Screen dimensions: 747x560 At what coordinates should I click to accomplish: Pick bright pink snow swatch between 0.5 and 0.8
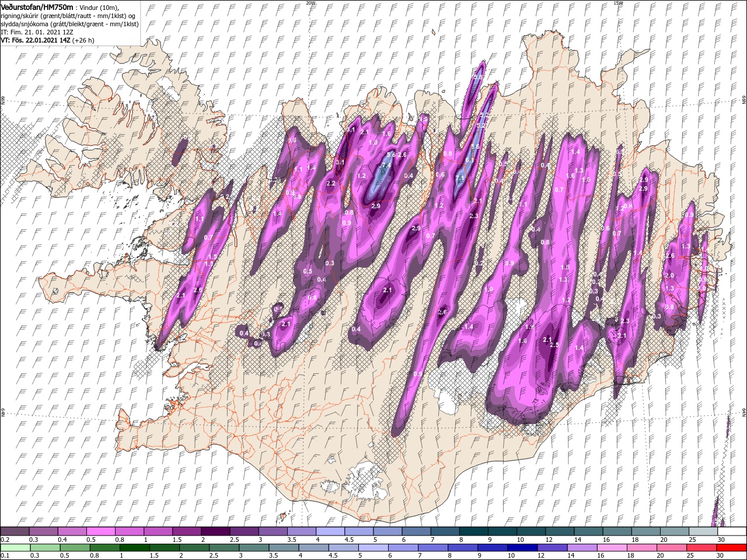101,531
